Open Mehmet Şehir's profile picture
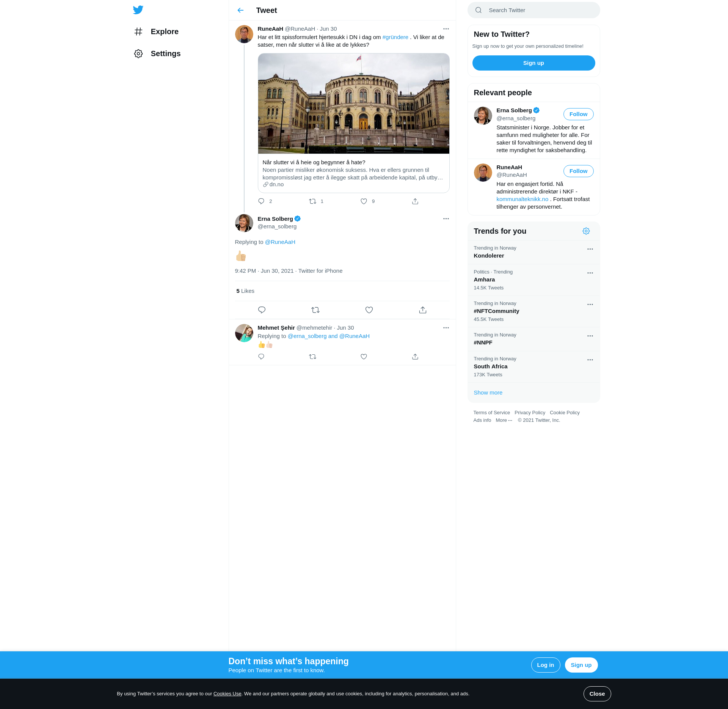The width and height of the screenshot is (728, 709). (244, 333)
